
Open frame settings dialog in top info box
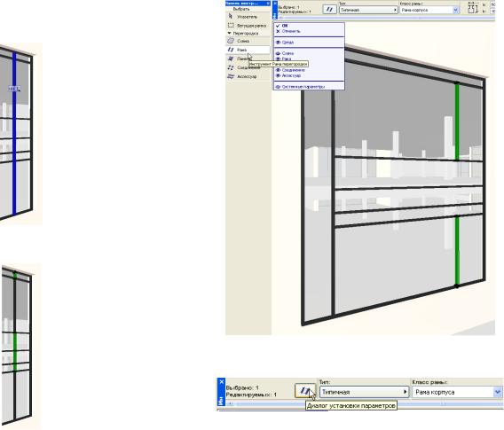tap(329, 10)
